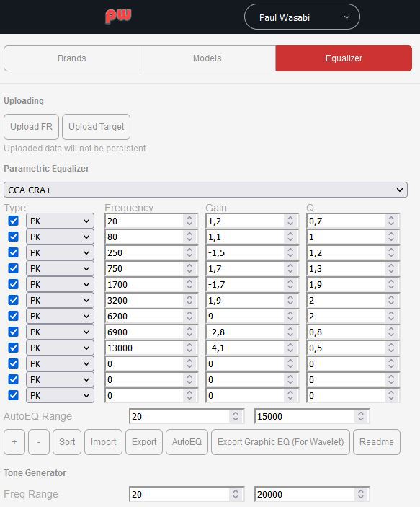Toggle the last empty filter checkbox
Screen dimensions: 420x507
[13, 395]
